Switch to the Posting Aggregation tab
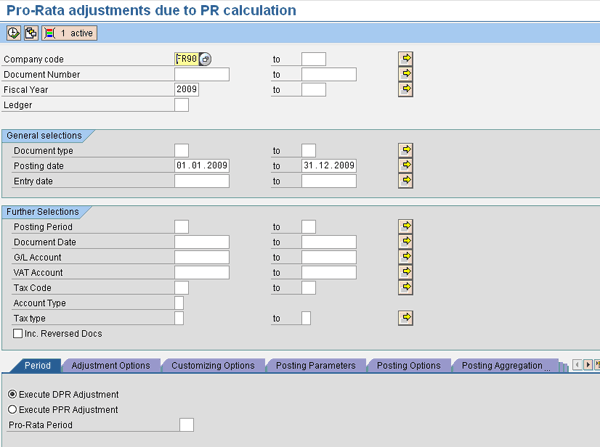This screenshot has width=600, height=447. coord(504,365)
